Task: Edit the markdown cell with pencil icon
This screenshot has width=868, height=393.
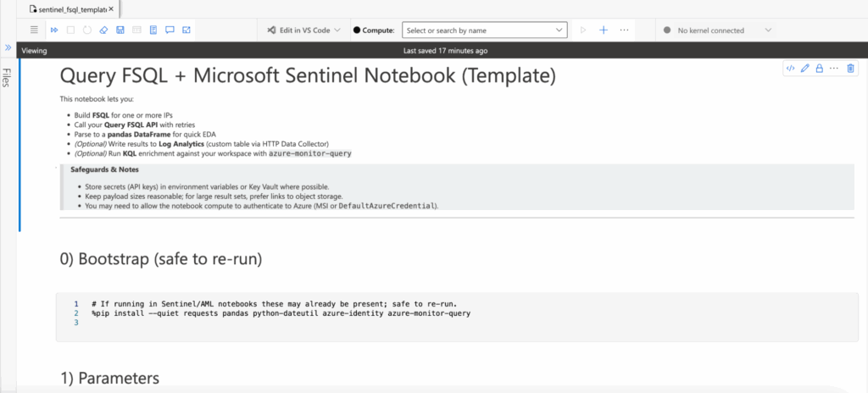Action: click(805, 69)
